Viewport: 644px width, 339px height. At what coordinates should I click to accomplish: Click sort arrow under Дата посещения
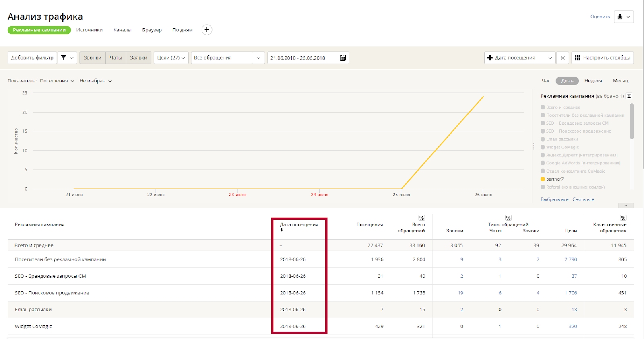282,230
